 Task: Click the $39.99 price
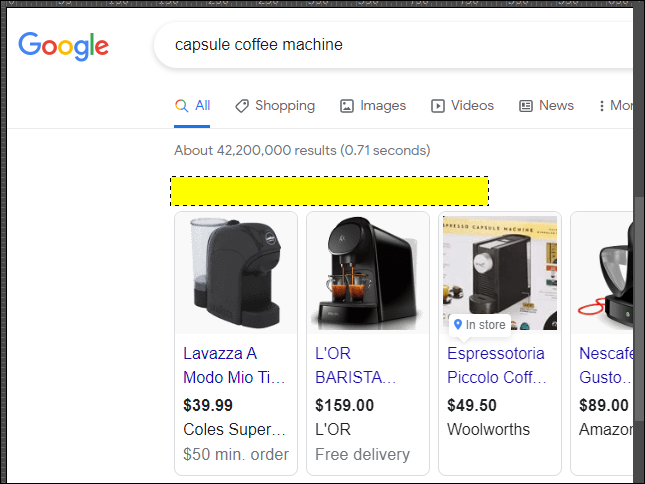208,405
